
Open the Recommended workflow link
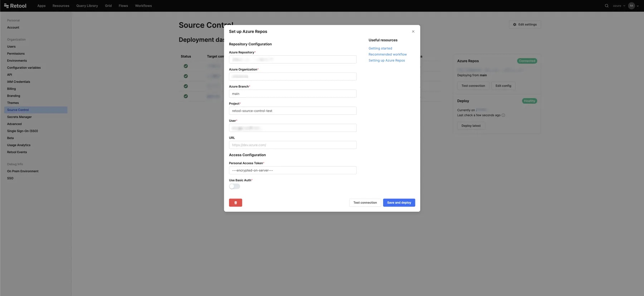tap(387, 54)
